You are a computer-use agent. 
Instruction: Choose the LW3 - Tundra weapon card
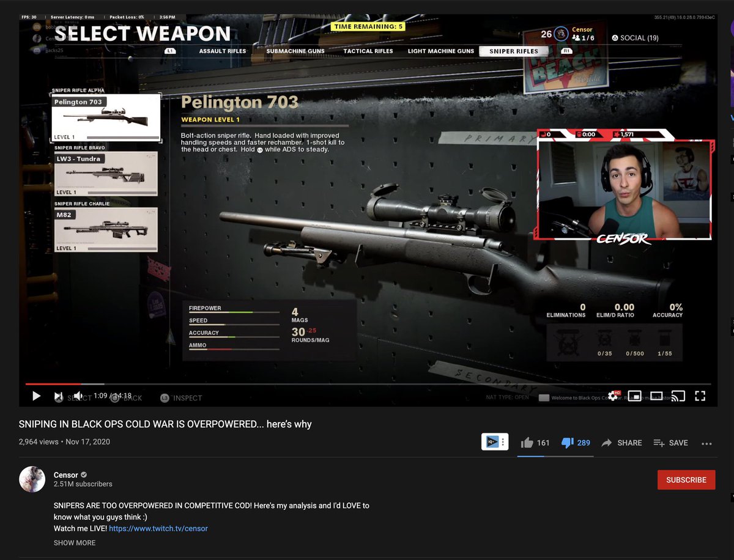105,174
